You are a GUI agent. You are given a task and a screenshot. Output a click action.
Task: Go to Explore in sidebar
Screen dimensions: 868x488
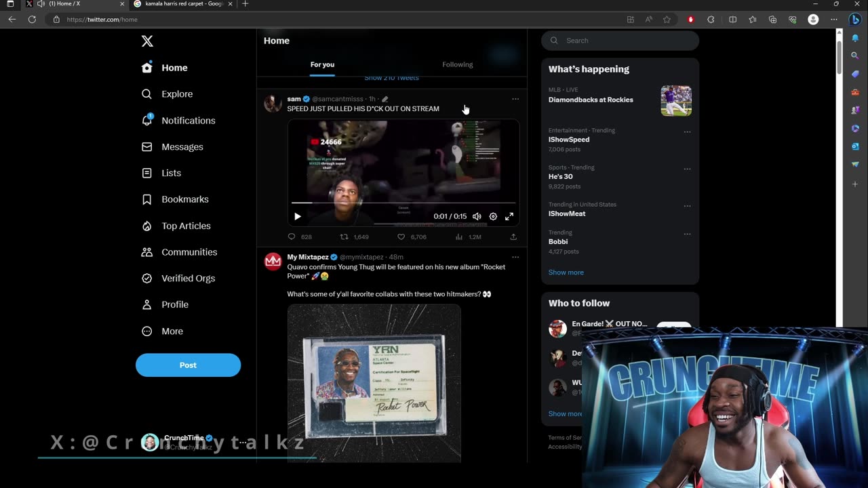pos(167,94)
